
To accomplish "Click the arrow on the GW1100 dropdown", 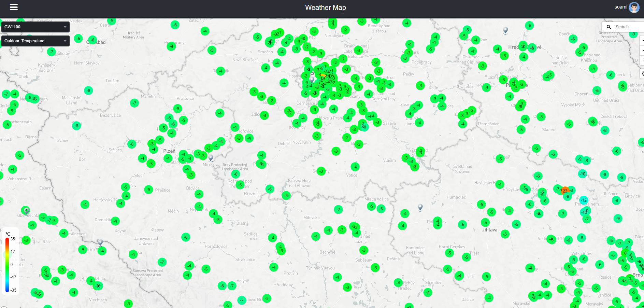I will tap(65, 27).
